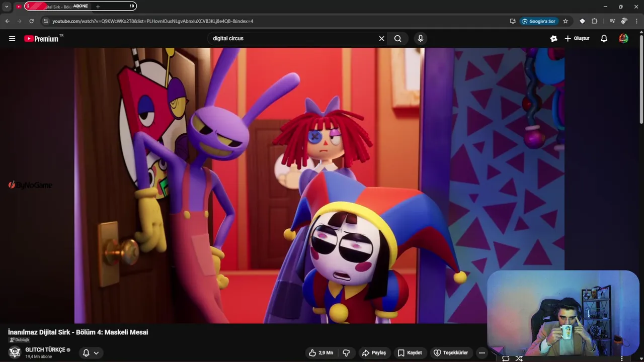Click the Dublajlı badge

tap(19, 340)
